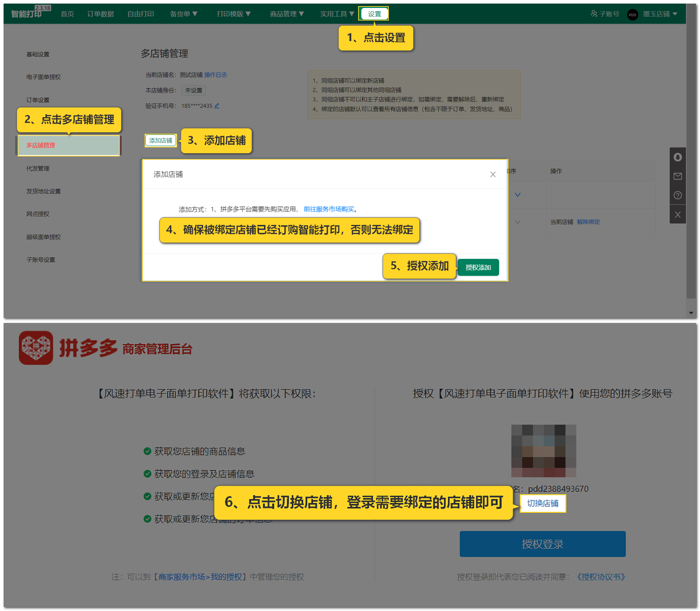Click the scrollbar down arrow

point(691,313)
